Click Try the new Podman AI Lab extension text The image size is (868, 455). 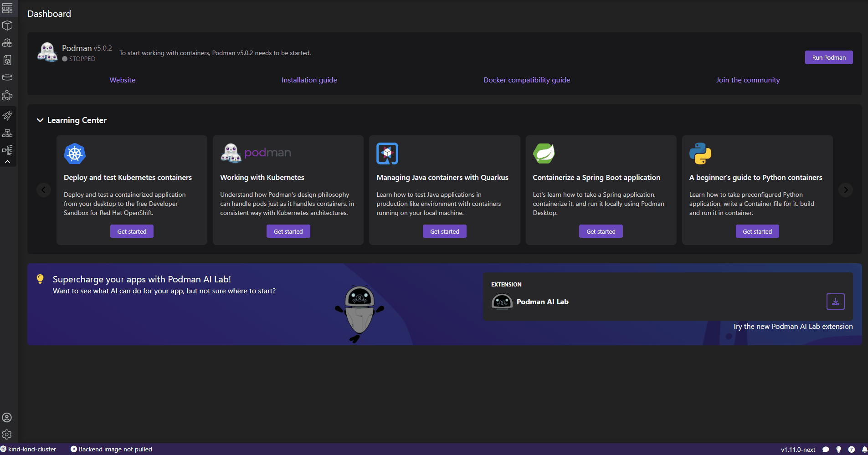tap(793, 327)
